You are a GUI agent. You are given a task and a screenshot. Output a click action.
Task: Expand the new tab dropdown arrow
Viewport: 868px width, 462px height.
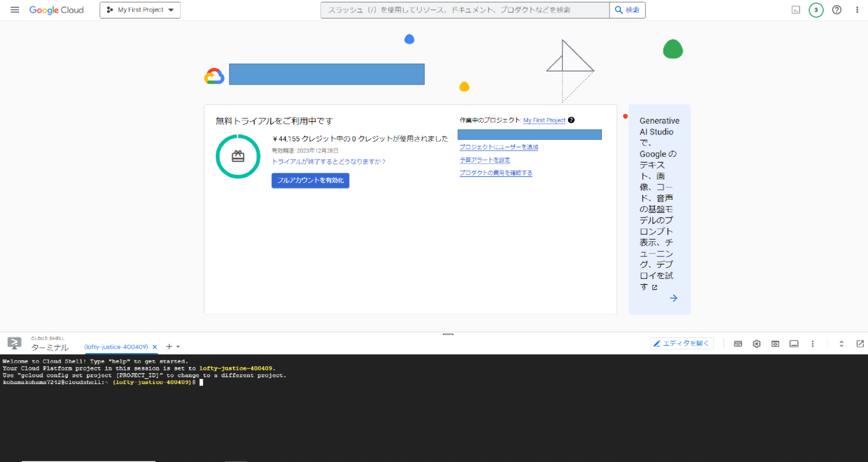pyautogui.click(x=178, y=347)
